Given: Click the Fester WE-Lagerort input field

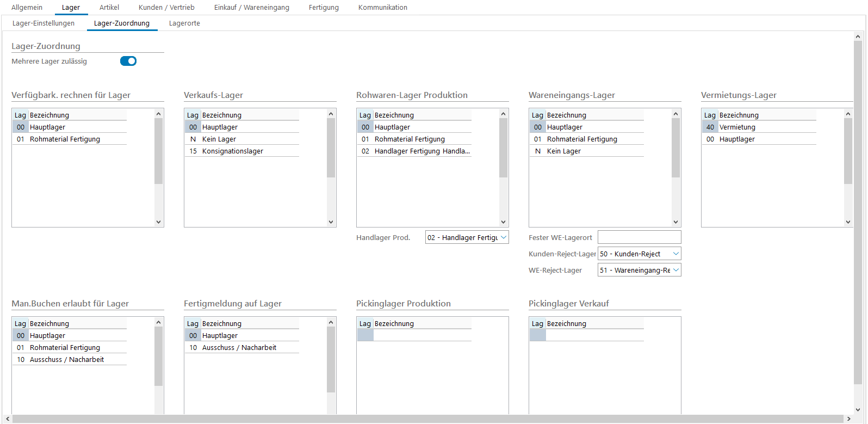Looking at the screenshot, I should pos(639,237).
